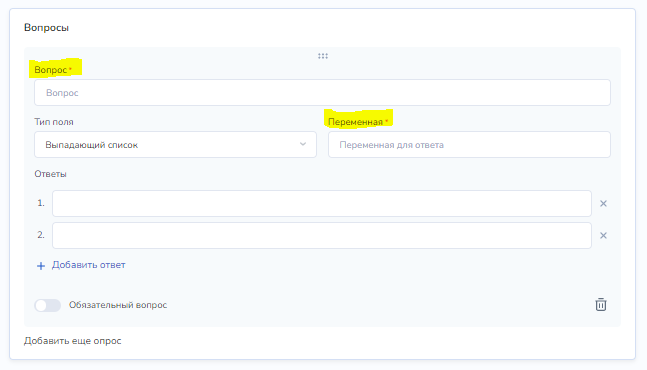Click Добавить еще опрос
Viewport: 647px width, 370px height.
(x=73, y=341)
